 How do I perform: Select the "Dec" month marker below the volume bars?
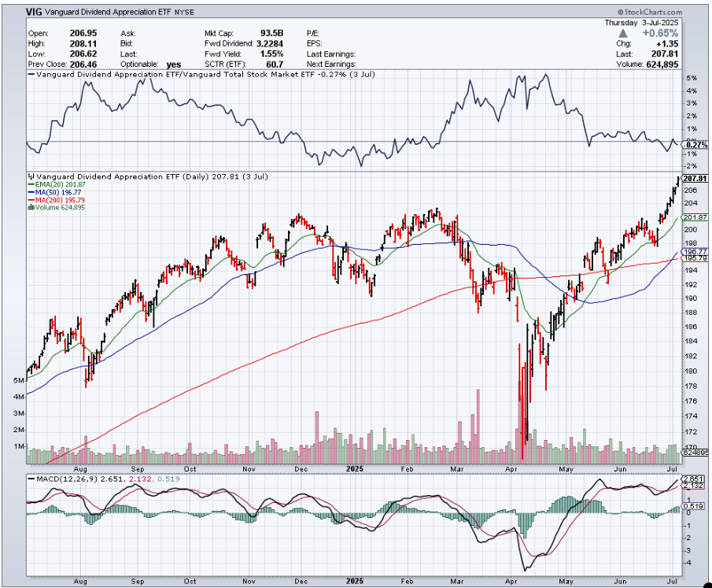click(x=301, y=469)
